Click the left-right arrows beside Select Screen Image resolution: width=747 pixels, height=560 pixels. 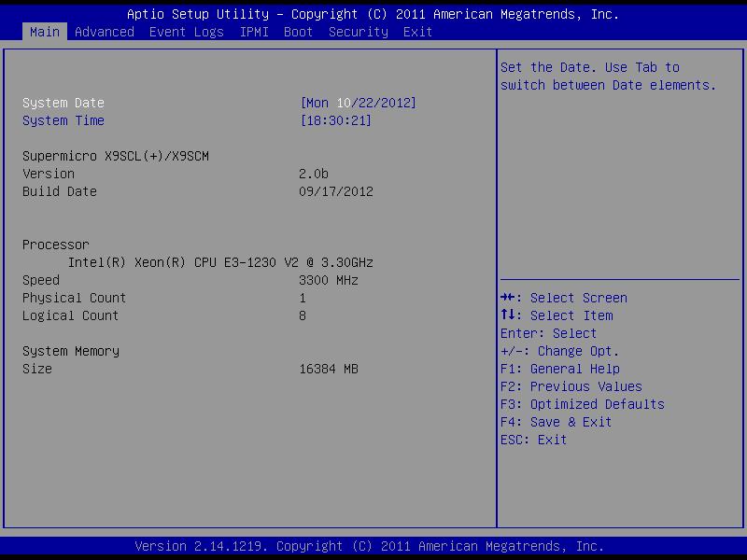point(509,298)
